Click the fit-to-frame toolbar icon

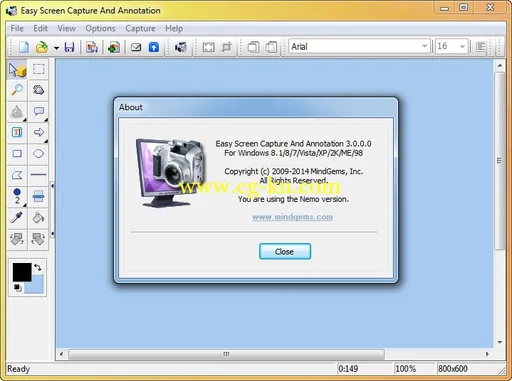209,47
